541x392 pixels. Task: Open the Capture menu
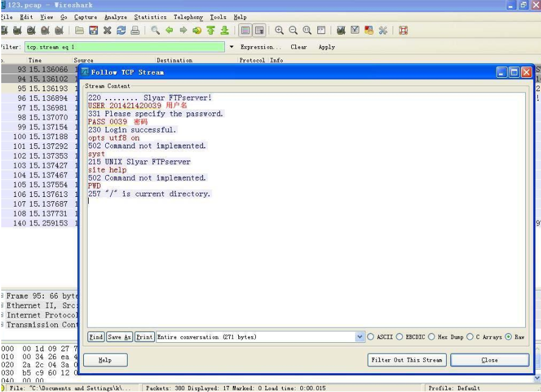[x=86, y=17]
